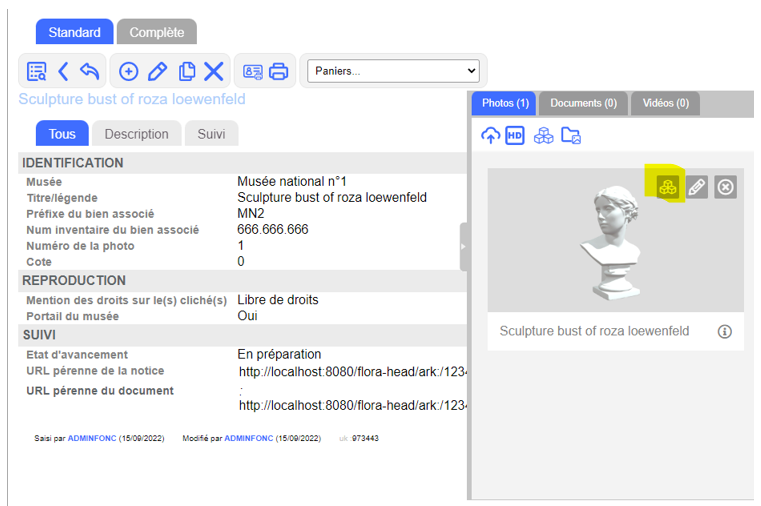Viewport: 761px width, 506px height.
Task: Edit the record with toolbar pencil icon
Action: (x=157, y=71)
